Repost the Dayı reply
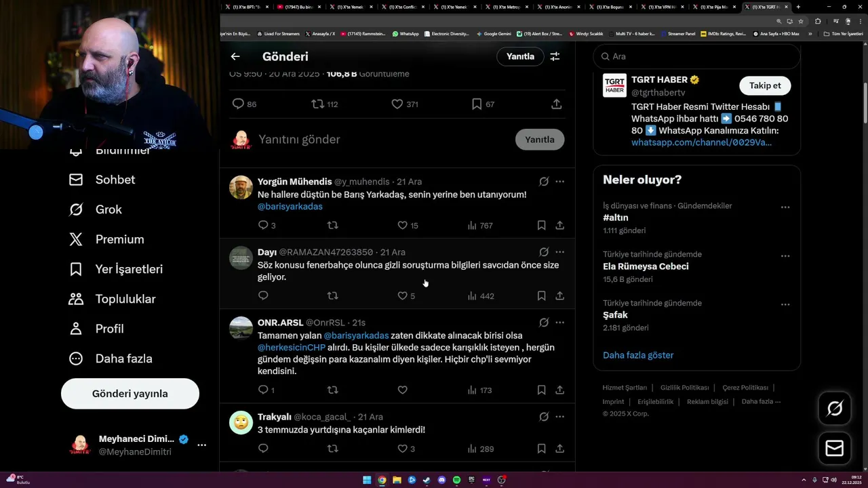Image resolution: width=868 pixels, height=488 pixels. [333, 296]
